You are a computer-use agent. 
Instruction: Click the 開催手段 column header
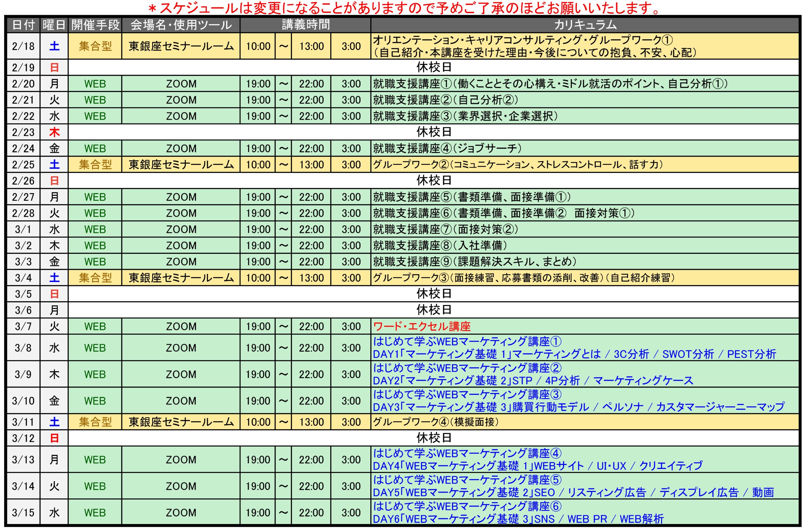[x=95, y=25]
